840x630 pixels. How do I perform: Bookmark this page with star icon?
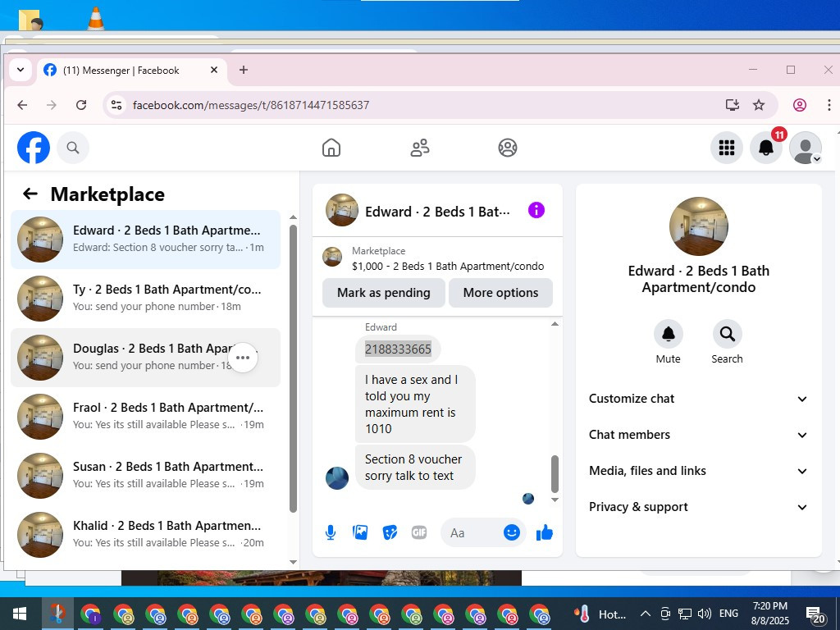(x=759, y=105)
